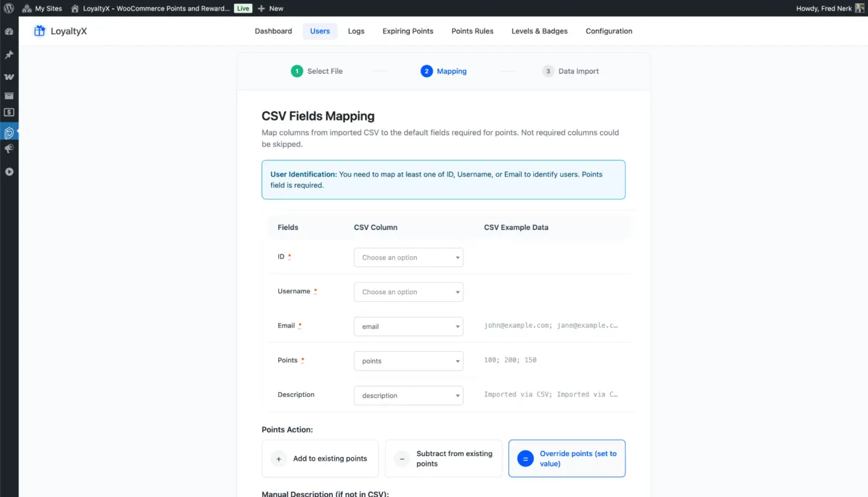Select Override points (set to value)
Screen dimensions: 868x497
tap(567, 458)
